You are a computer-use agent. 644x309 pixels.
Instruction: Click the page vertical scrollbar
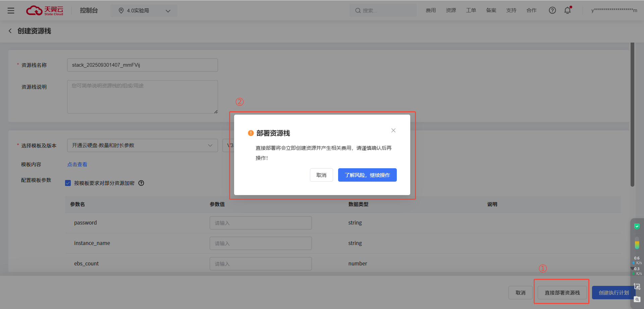tap(632, 114)
